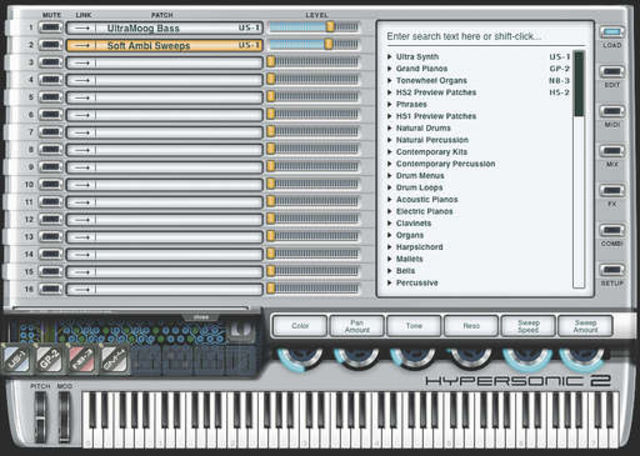Click the Pitch bend wheel
The height and width of the screenshot is (456, 640).
coord(40,418)
